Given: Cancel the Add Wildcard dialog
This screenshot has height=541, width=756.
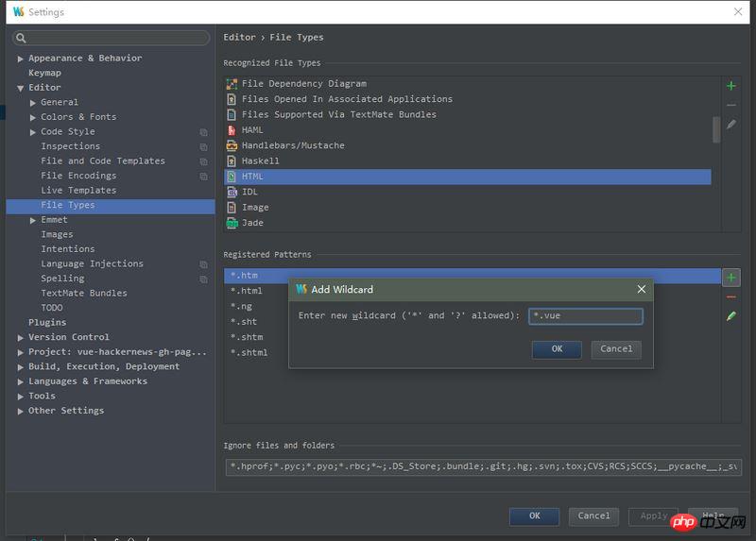Looking at the screenshot, I should [x=616, y=348].
